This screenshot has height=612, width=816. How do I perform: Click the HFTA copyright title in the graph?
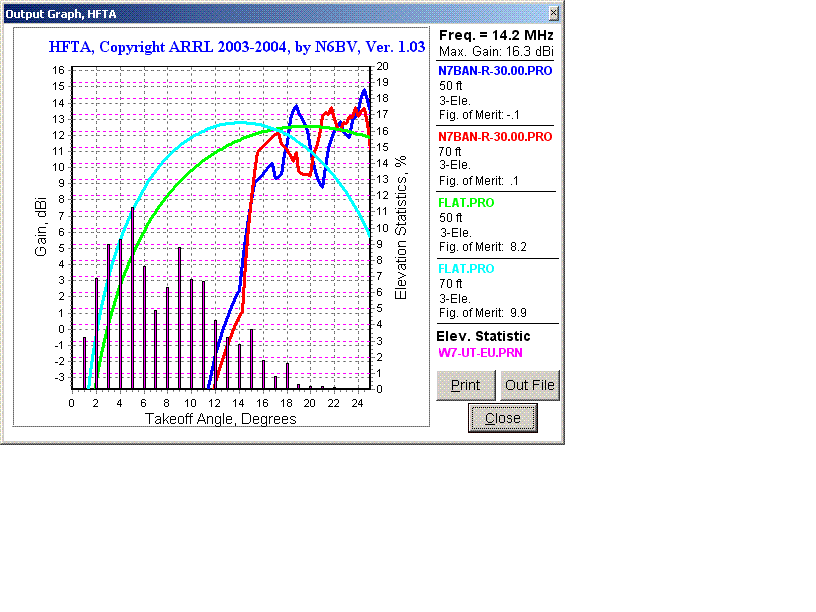click(x=238, y=46)
